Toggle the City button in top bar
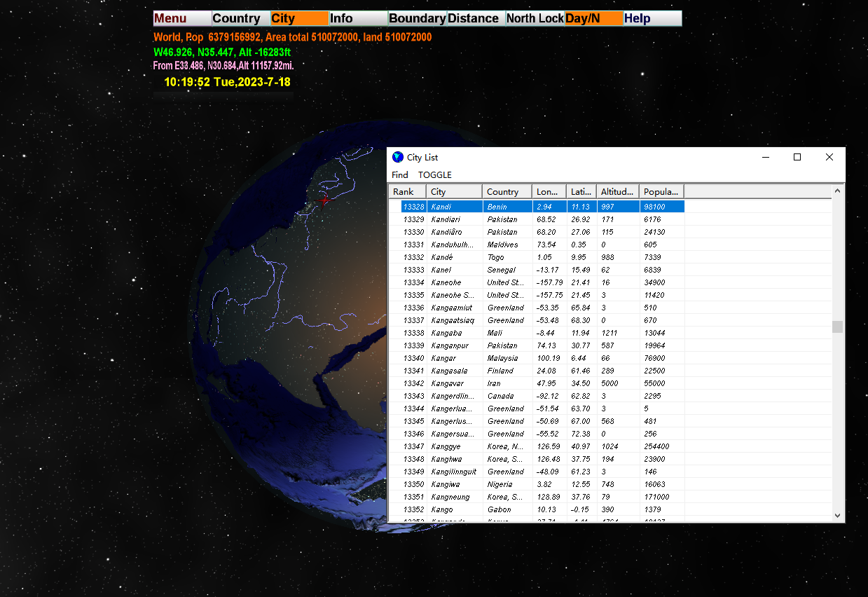 (x=300, y=18)
